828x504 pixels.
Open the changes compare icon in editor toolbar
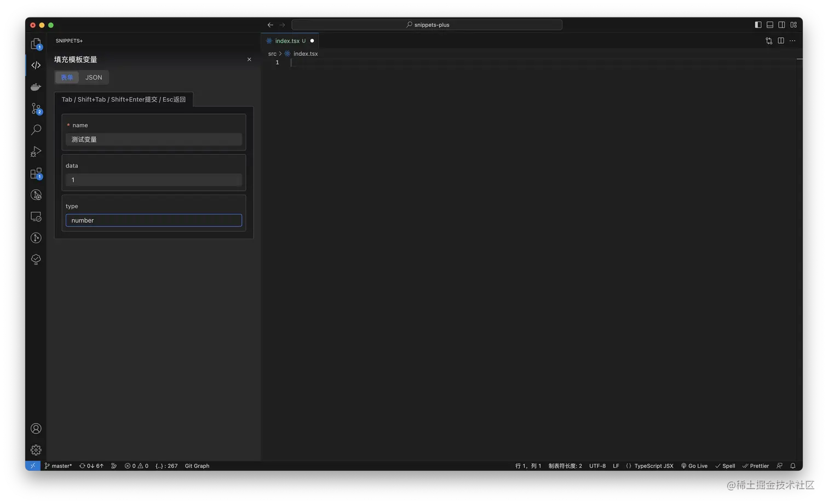769,40
